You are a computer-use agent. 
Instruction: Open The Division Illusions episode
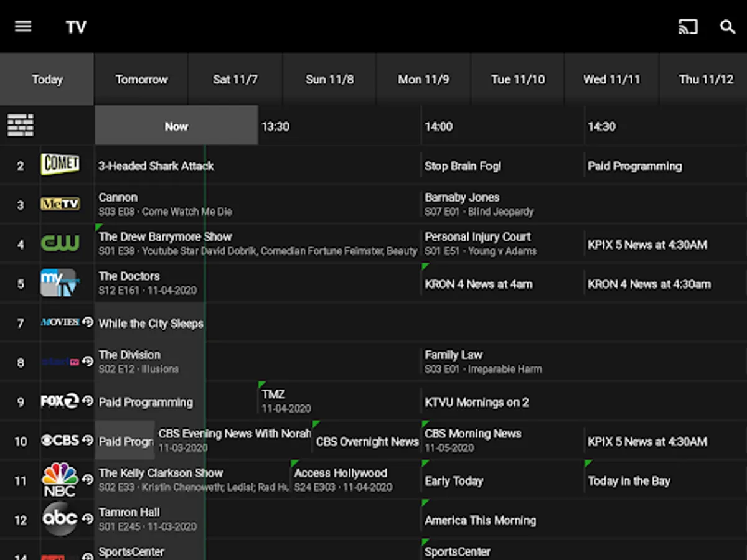258,362
